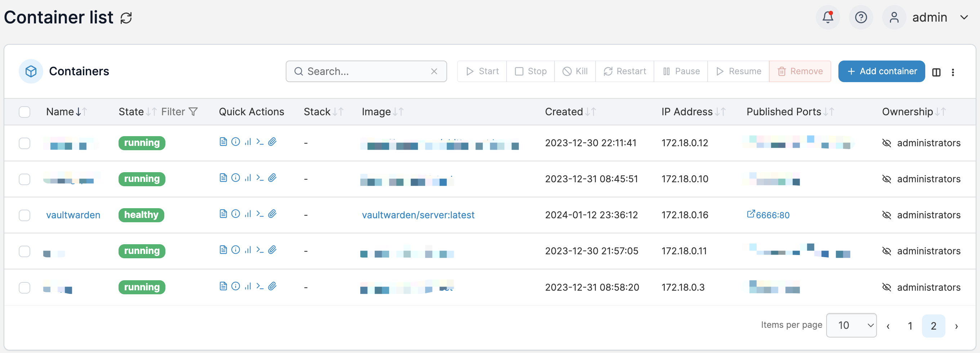Image resolution: width=980 pixels, height=353 pixels.
Task: Click the refresh icon beside Container list
Action: coord(126,18)
